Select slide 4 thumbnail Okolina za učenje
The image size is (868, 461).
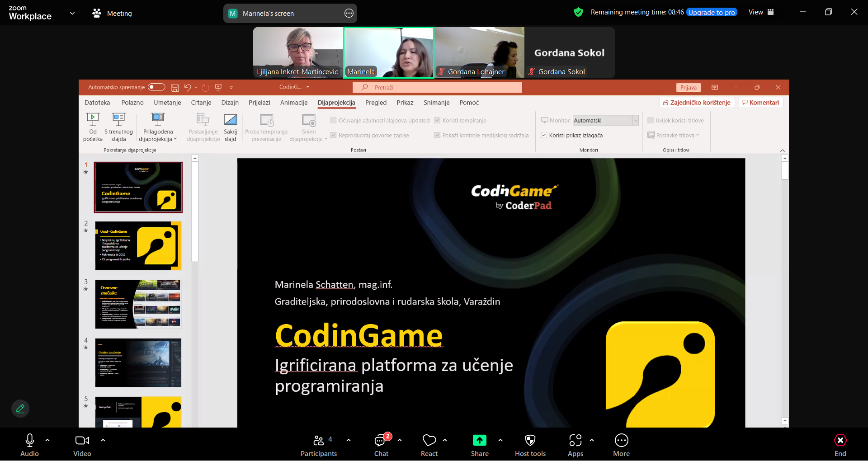[138, 362]
